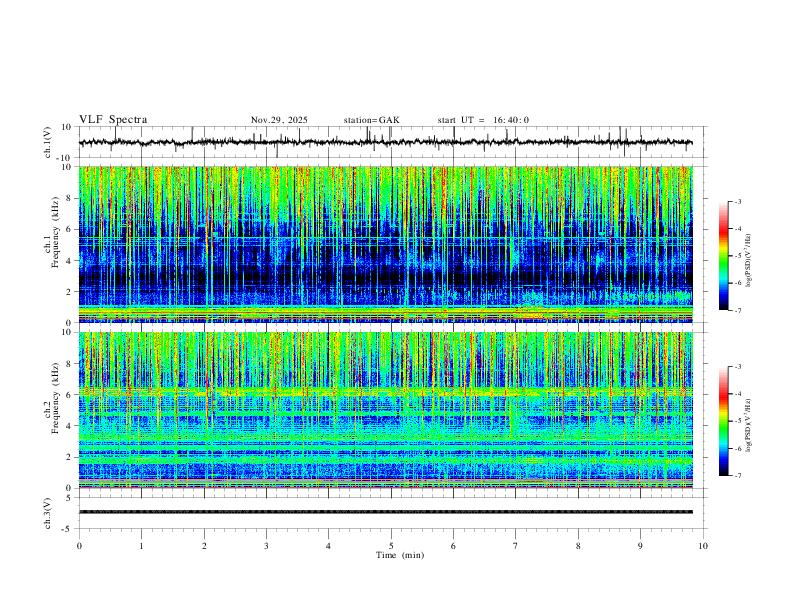The width and height of the screenshot is (792, 612).
Task: Click the upper color scale bar
Action: coord(724,256)
